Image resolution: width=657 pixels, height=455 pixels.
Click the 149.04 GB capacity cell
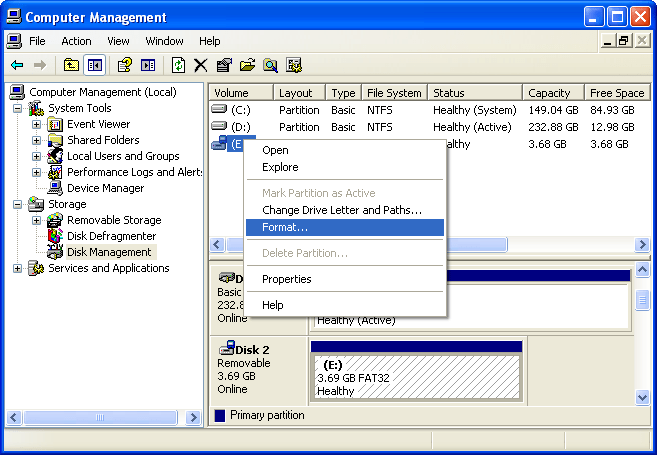click(553, 110)
